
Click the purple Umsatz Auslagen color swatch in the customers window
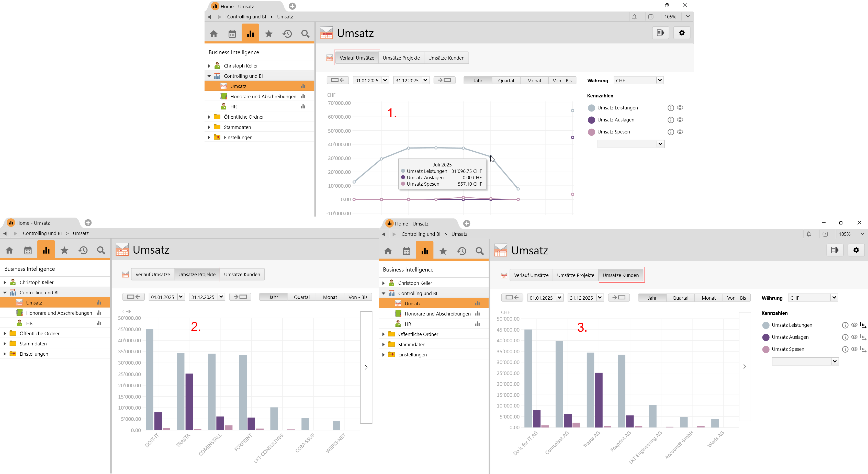tap(765, 337)
